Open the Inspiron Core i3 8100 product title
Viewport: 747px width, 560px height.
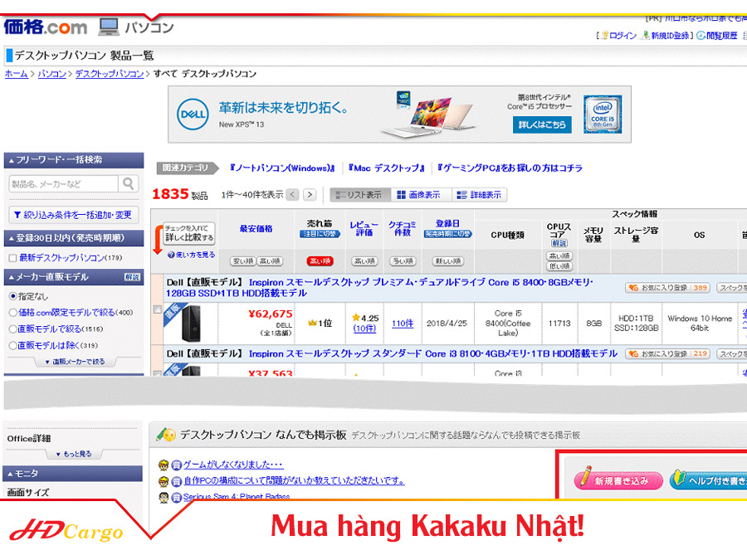tap(433, 353)
